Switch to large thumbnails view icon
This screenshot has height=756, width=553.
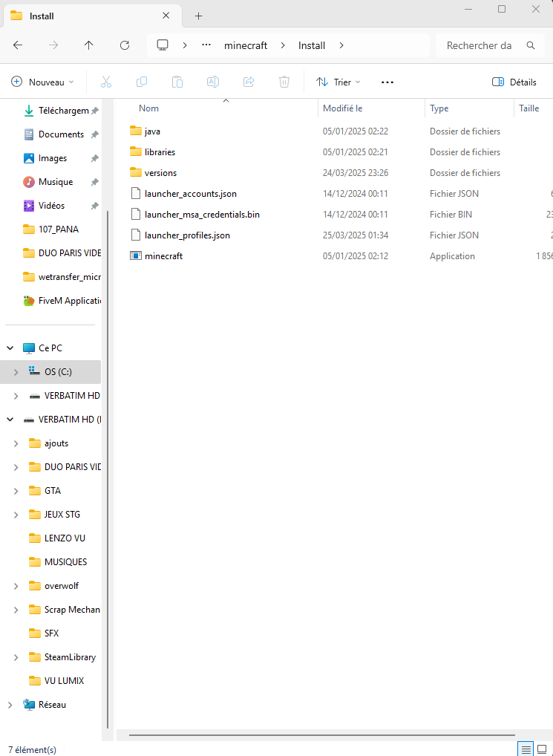pos(542,750)
